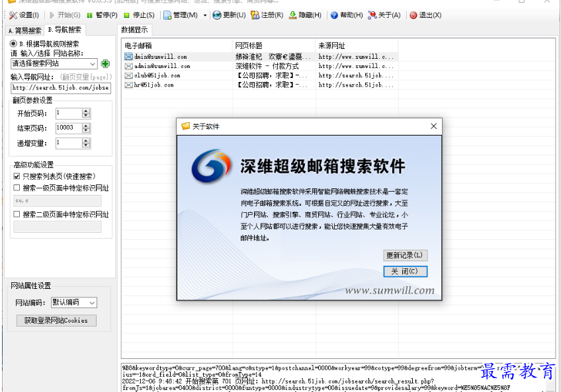Sort by the 来源网址 column header
This screenshot has width=561, height=392.
point(357,46)
